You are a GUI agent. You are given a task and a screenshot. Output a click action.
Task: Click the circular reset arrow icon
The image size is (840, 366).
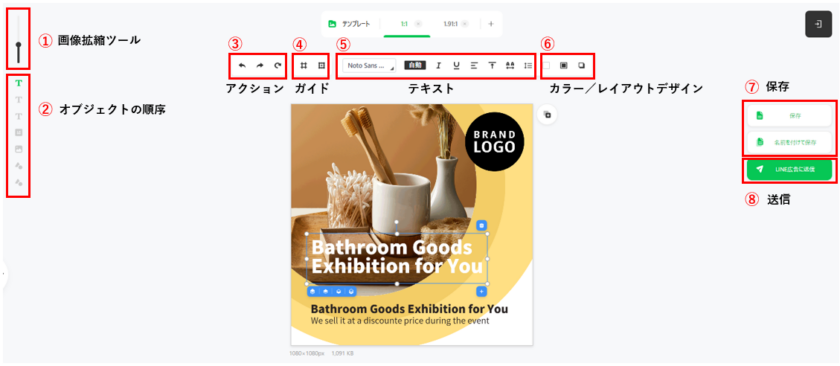tap(277, 65)
